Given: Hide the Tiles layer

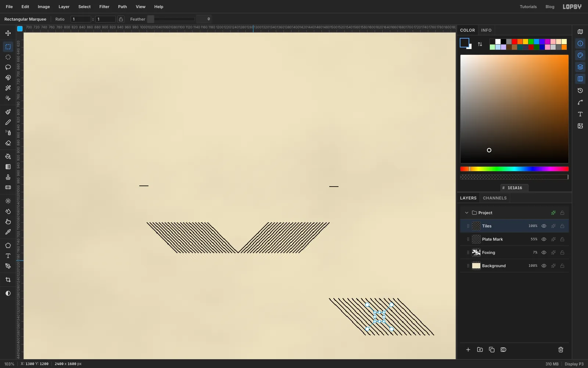Looking at the screenshot, I should point(544,226).
